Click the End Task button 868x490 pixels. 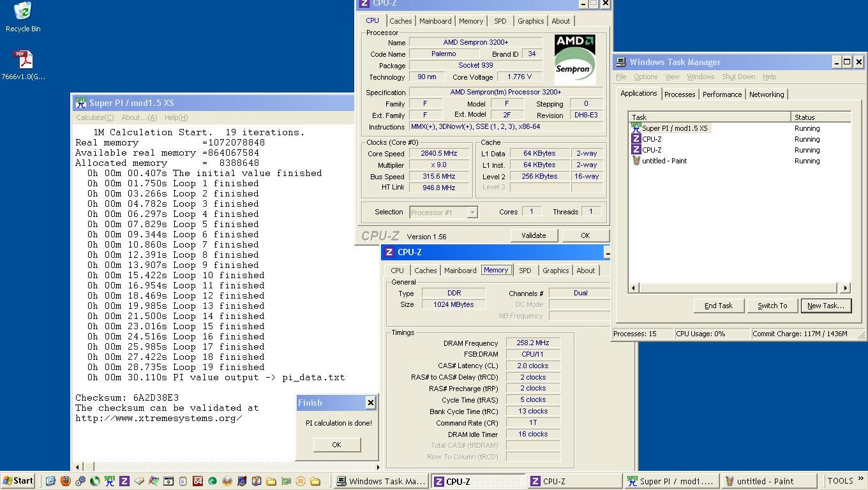[x=718, y=306]
